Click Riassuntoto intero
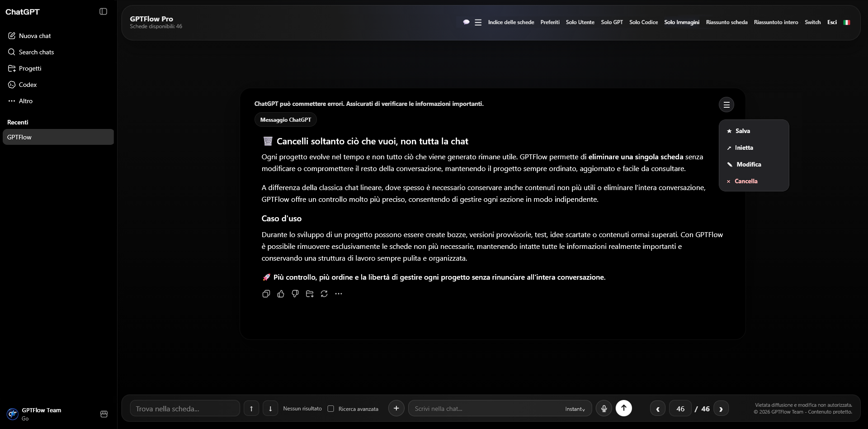The height and width of the screenshot is (429, 868). [x=776, y=22]
